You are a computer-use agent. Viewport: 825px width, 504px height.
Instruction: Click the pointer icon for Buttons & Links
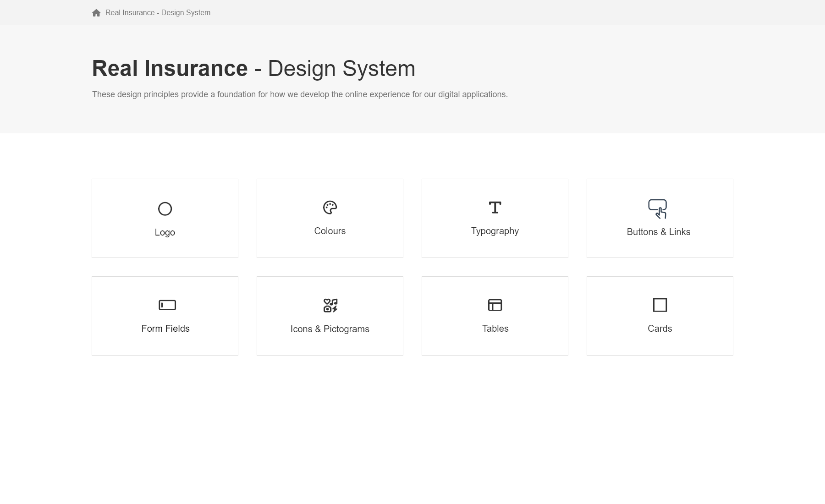[658, 209]
